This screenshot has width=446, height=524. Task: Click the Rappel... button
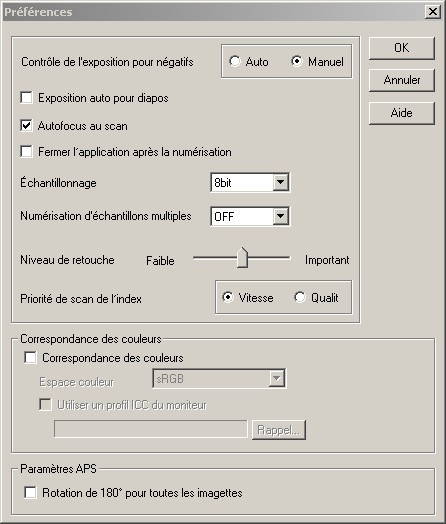(279, 430)
